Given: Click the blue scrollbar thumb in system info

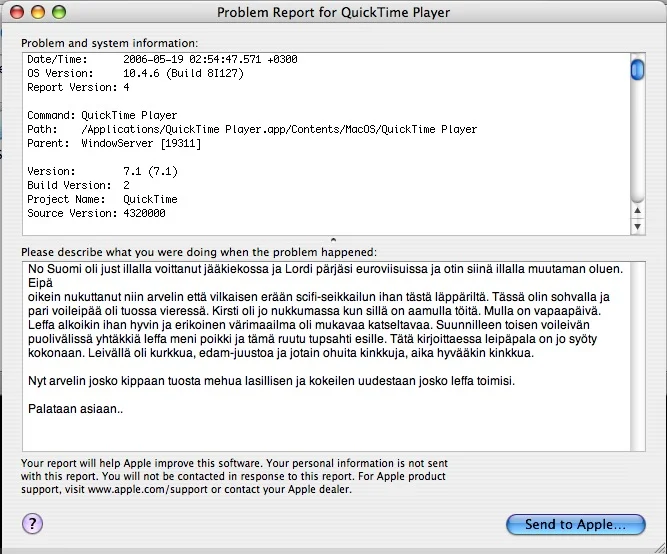Looking at the screenshot, I should pyautogui.click(x=637, y=69).
